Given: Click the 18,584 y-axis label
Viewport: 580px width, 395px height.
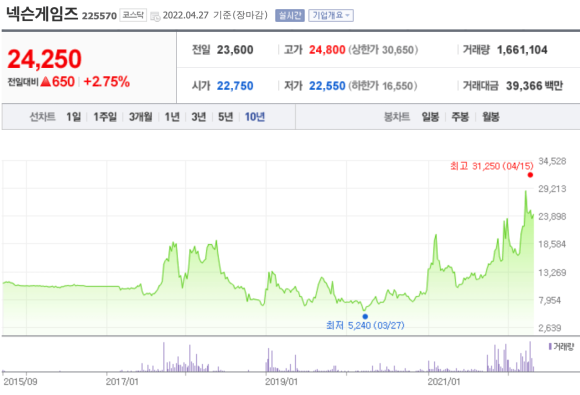Looking at the screenshot, I should point(552,244).
